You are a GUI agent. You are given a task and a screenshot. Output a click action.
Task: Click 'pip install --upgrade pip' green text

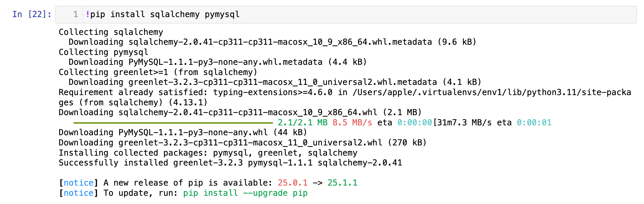pos(245,193)
